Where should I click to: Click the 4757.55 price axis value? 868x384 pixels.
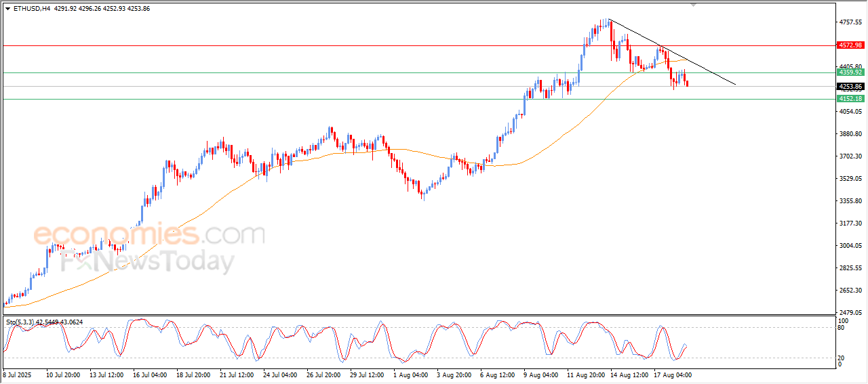coord(850,22)
